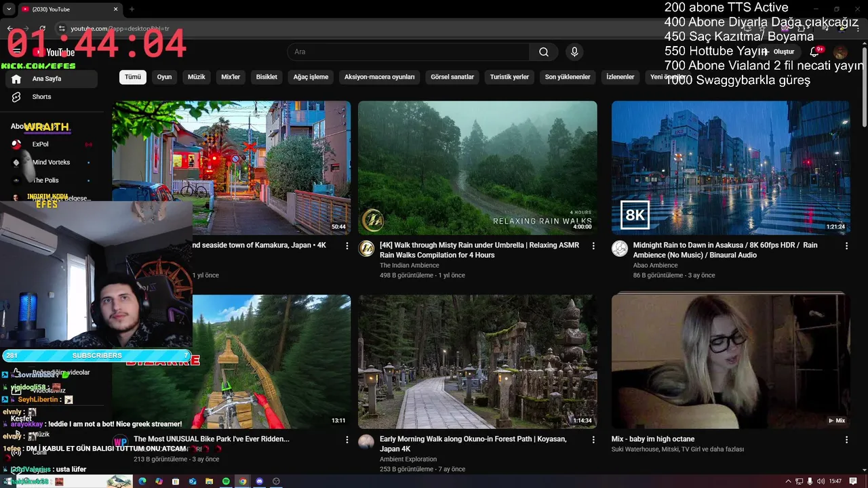Expand hidden system tray icons
868x488 pixels.
click(x=789, y=481)
